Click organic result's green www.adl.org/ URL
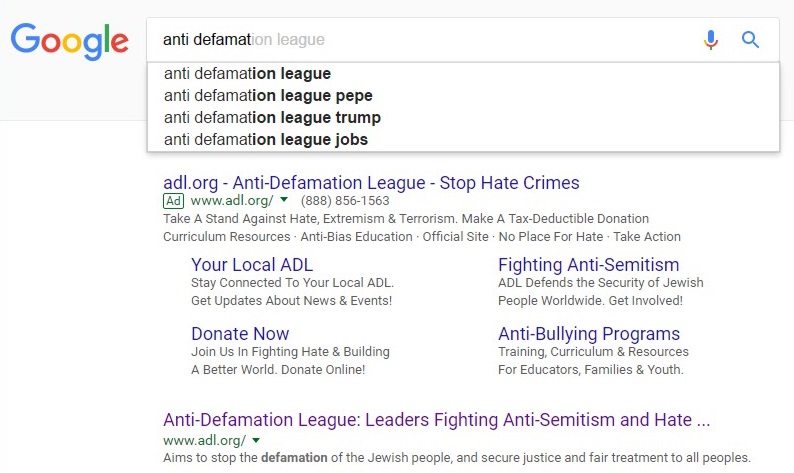 205,440
